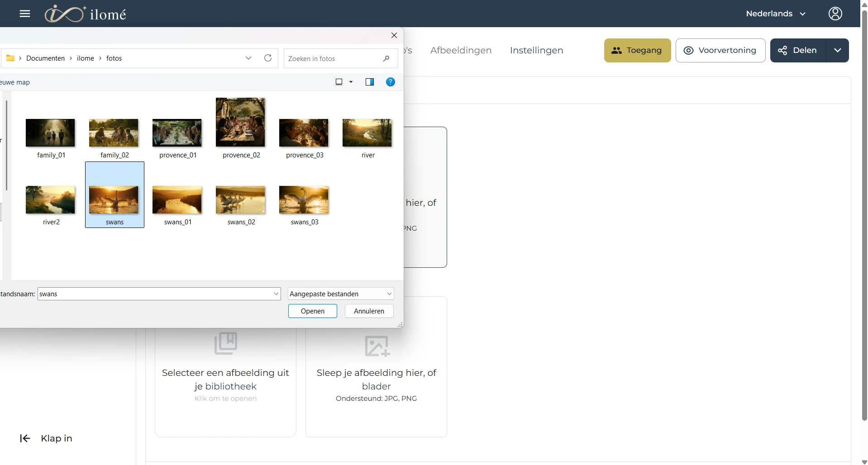The image size is (868, 465).
Task: Open the view options dropdown arrow
Action: [x=351, y=82]
